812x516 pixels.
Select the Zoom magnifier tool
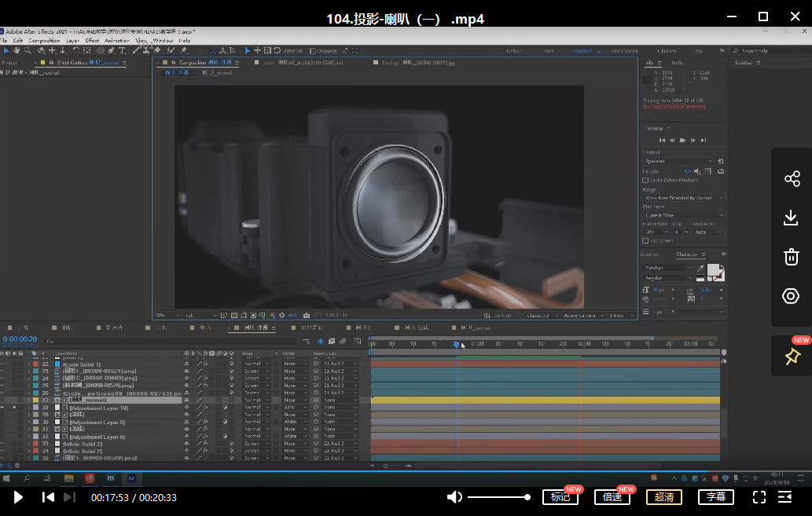coord(28,51)
